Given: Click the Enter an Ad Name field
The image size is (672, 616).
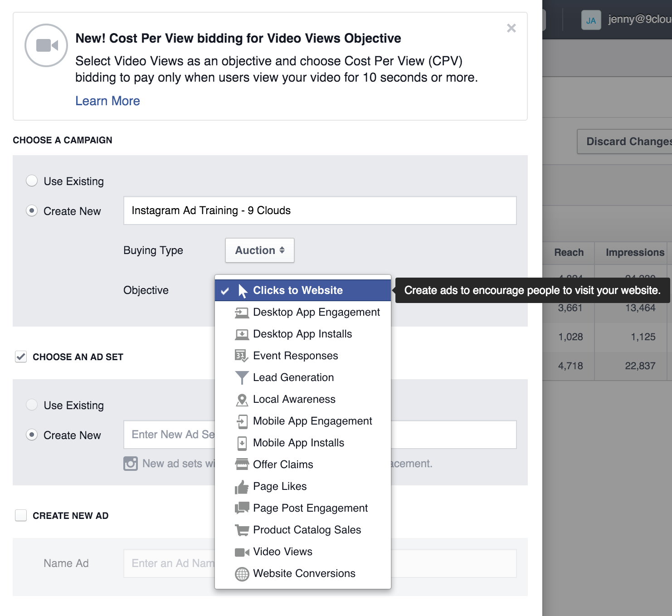Looking at the screenshot, I should [x=320, y=563].
